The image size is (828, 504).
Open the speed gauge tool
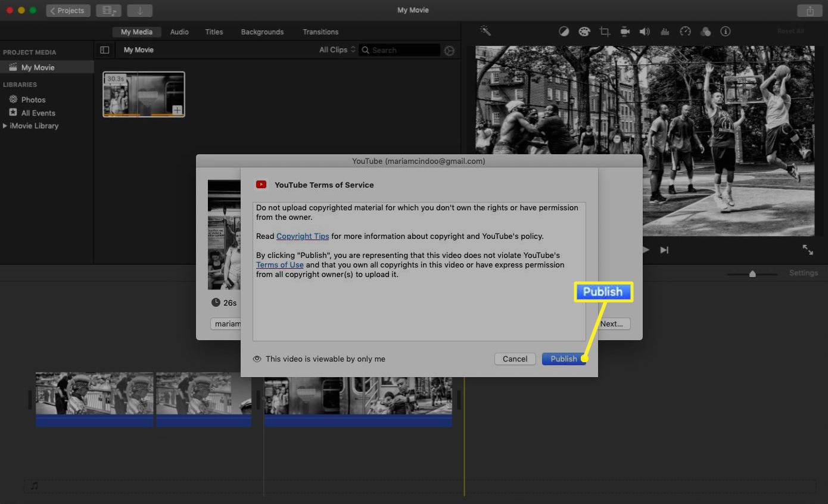pos(685,32)
